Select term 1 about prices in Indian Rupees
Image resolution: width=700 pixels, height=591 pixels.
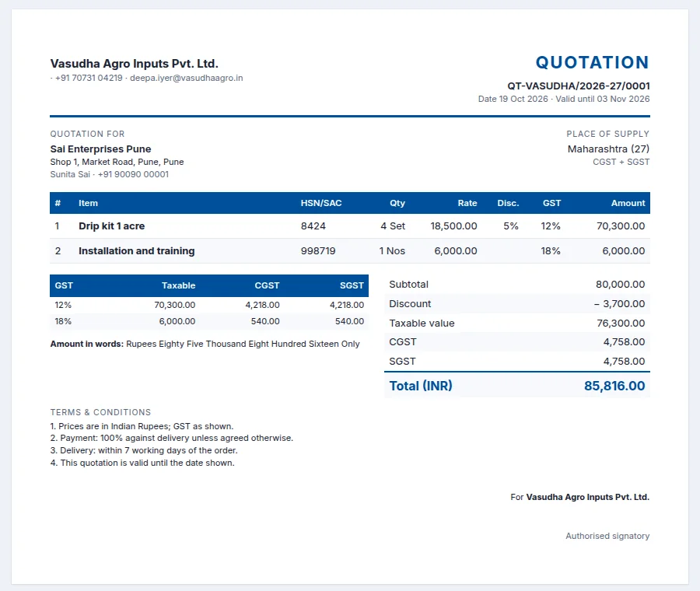click(142, 426)
